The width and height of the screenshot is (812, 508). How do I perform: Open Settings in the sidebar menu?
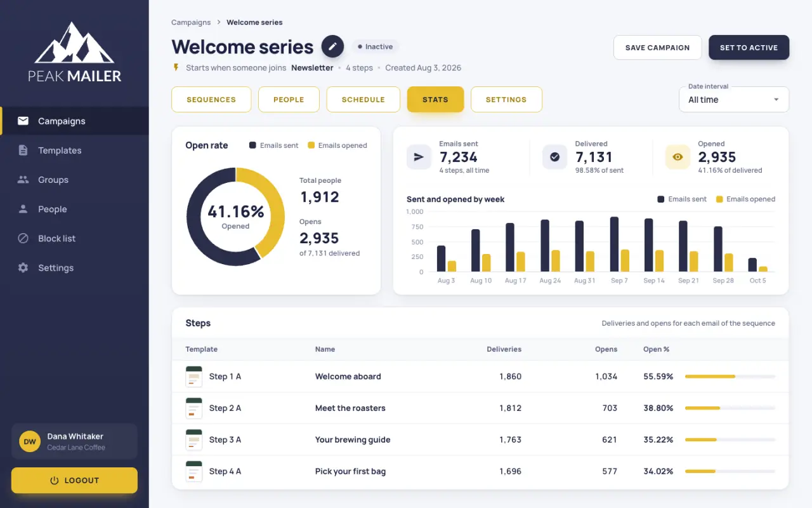(x=74, y=267)
